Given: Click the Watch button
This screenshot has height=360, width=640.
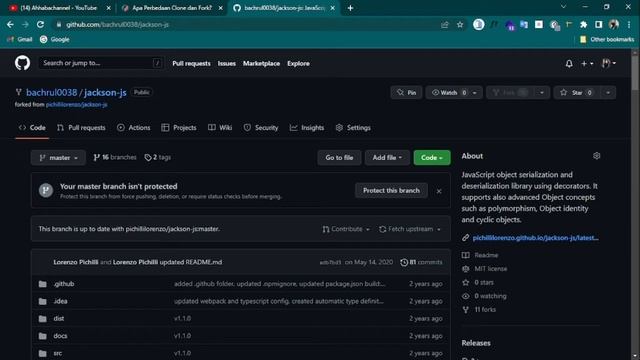Looking at the screenshot, I should 449,93.
